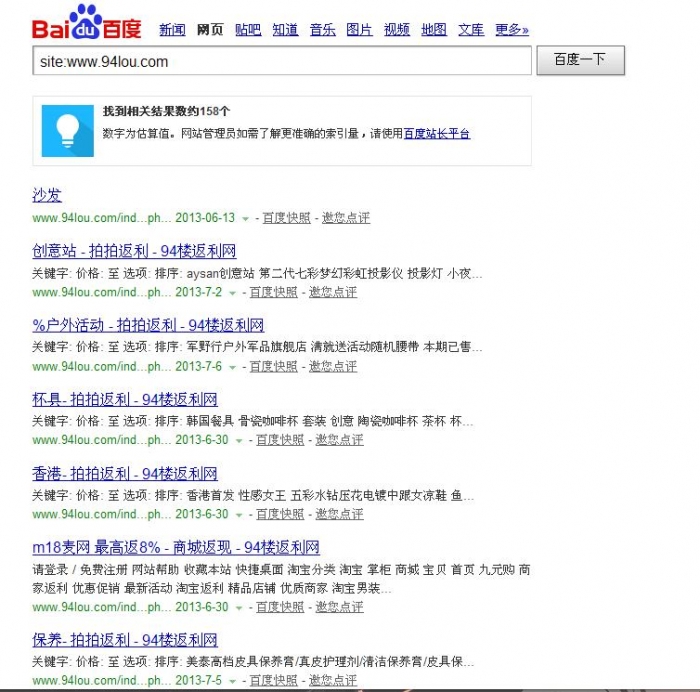
Task: Open the 新闻 tab
Action: pos(172,29)
